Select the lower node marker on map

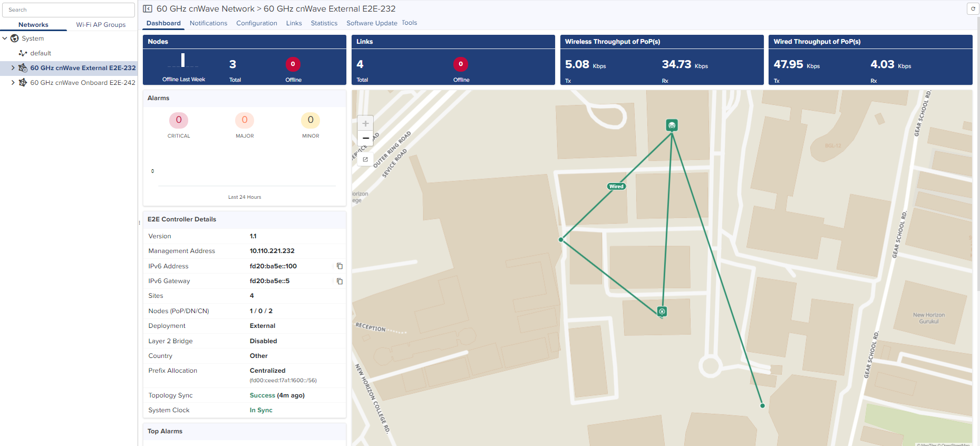[x=662, y=312]
